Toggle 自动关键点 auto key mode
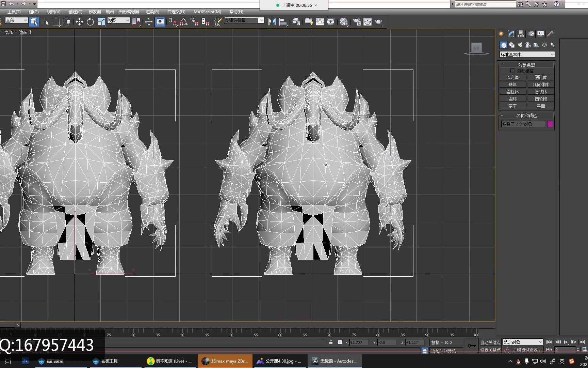The height and width of the screenshot is (368, 588). (x=490, y=342)
